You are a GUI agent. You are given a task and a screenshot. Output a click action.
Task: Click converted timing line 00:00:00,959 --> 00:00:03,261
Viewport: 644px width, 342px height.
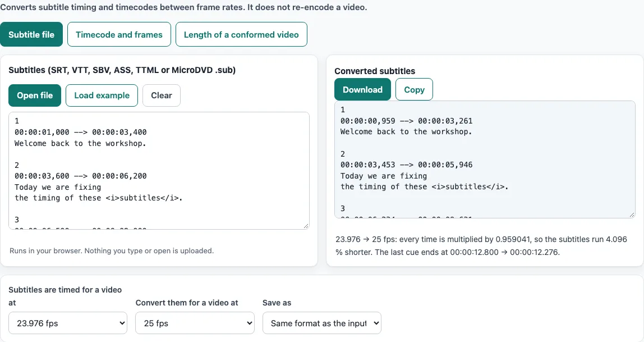coord(407,121)
